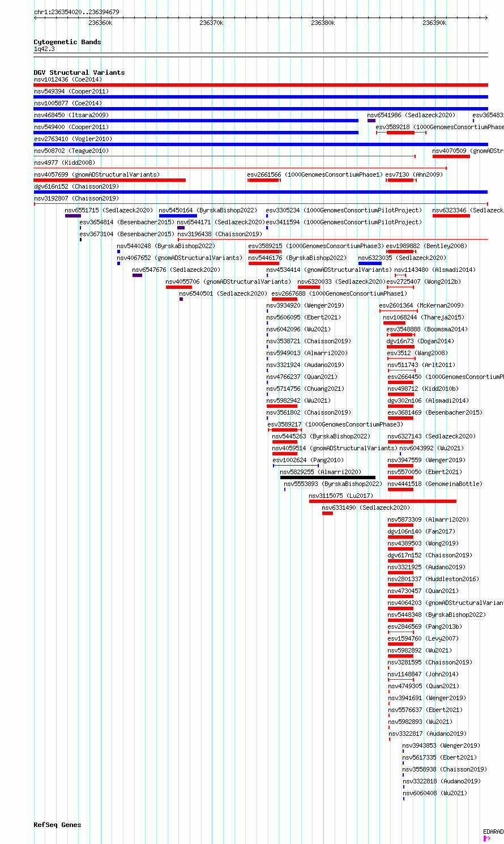Click the nsv5829255 (Almarri2020) black bar
The image size is (504, 844).
tap(328, 478)
